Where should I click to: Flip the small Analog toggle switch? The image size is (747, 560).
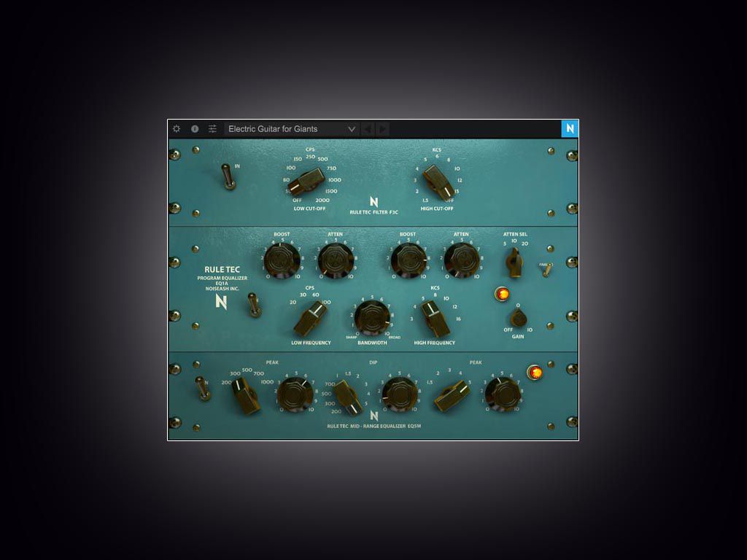tap(546, 270)
